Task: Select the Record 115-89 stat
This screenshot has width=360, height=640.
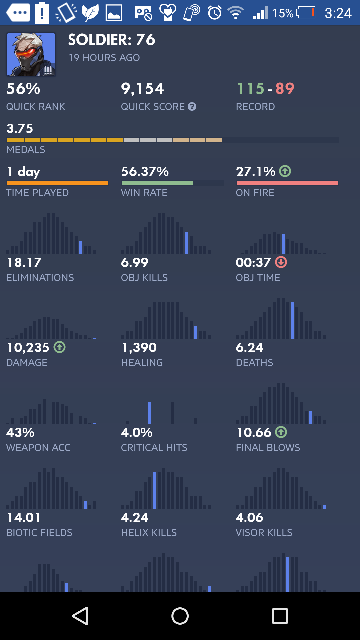Action: (x=265, y=97)
